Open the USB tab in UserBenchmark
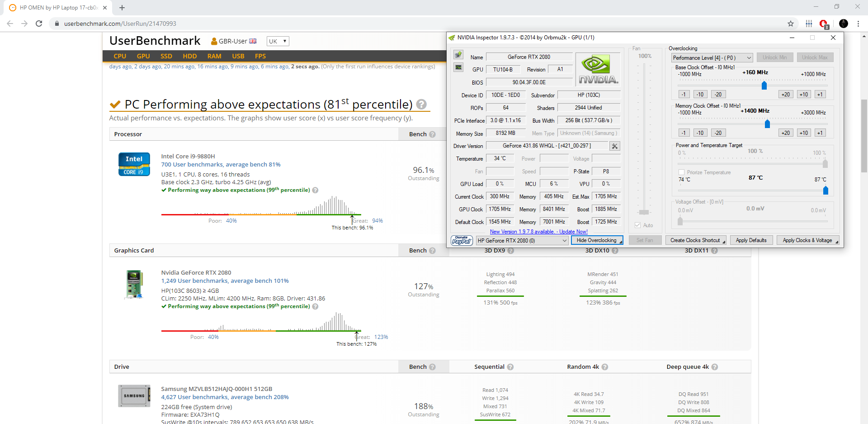The width and height of the screenshot is (868, 424). (238, 56)
